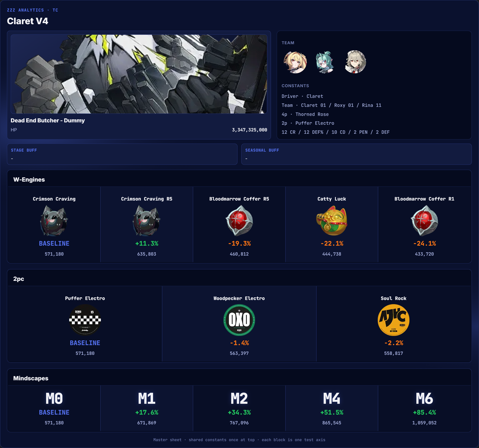
Task: Click the "+17.6%" M1 delta
Action: tap(147, 412)
